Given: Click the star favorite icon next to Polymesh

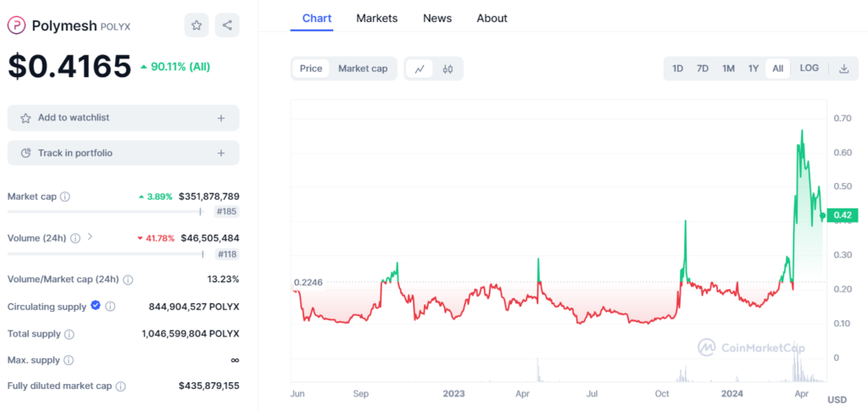Looking at the screenshot, I should pos(197,25).
